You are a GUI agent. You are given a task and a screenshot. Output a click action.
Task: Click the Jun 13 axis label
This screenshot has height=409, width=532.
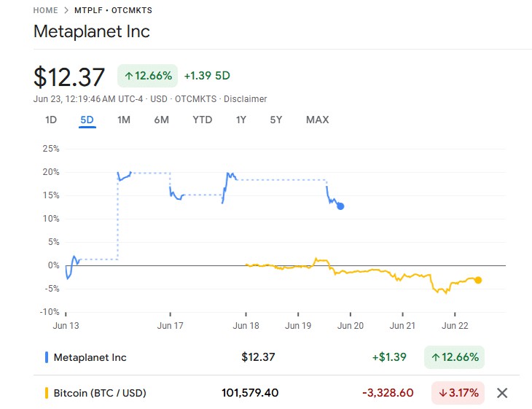pyautogui.click(x=66, y=326)
